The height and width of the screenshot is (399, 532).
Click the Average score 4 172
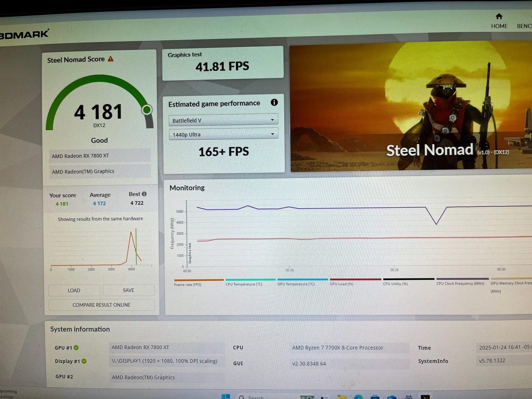coord(100,203)
